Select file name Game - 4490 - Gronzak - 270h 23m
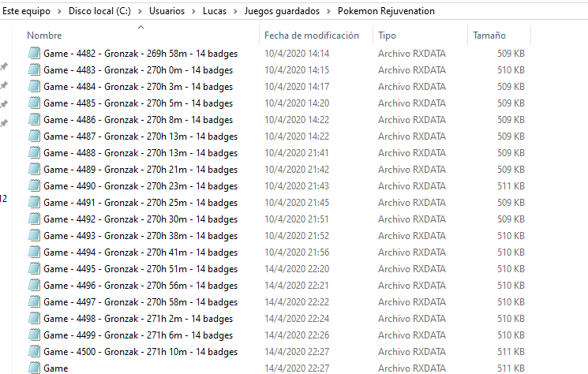588x374 pixels. point(140,186)
